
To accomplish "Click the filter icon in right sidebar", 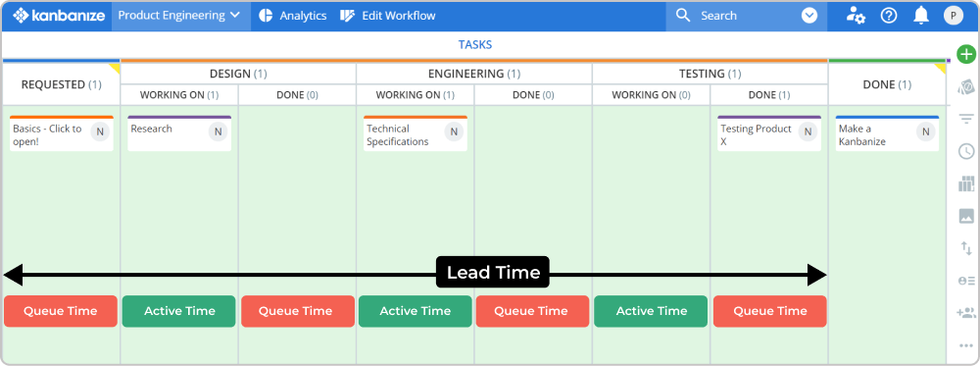I will click(x=966, y=119).
